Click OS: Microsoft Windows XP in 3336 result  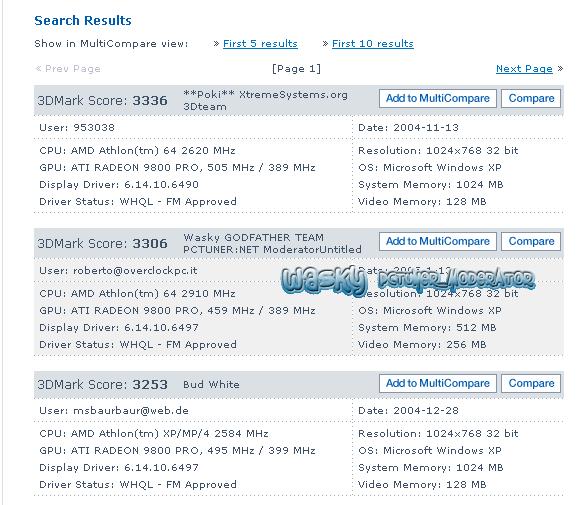point(430,168)
